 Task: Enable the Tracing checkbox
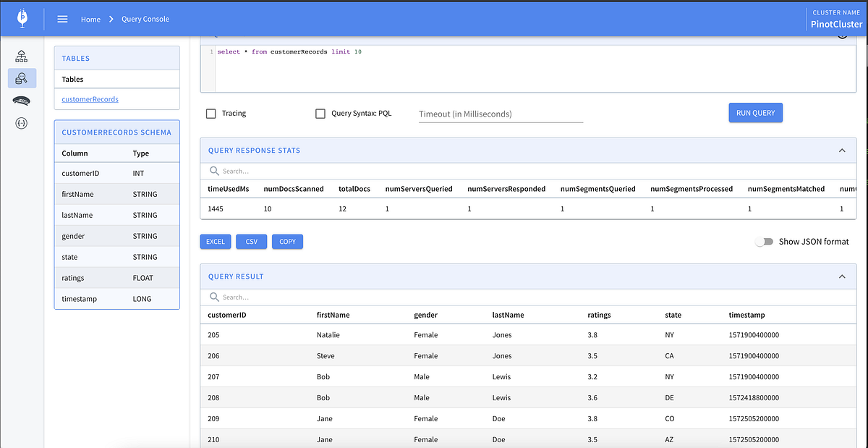pyautogui.click(x=210, y=113)
